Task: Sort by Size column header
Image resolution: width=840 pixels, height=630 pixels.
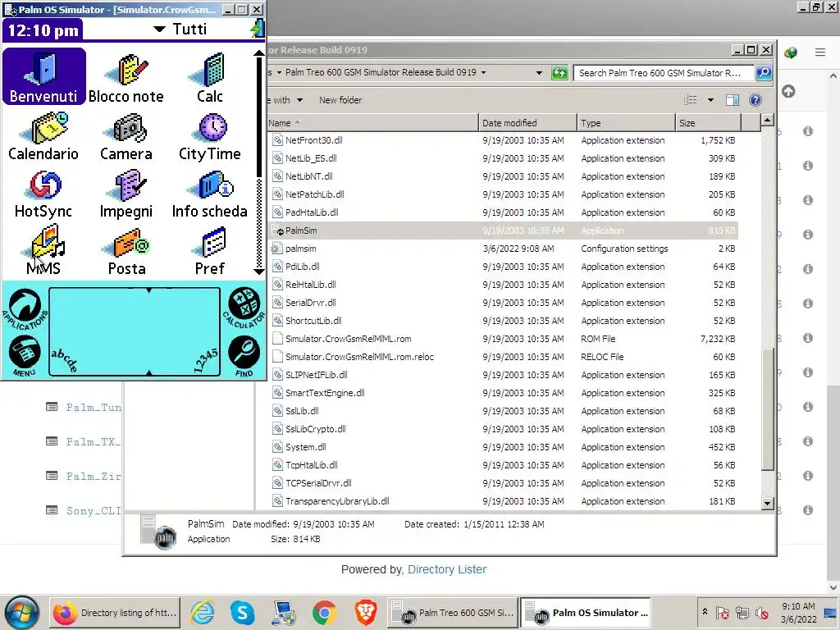Action: click(708, 123)
